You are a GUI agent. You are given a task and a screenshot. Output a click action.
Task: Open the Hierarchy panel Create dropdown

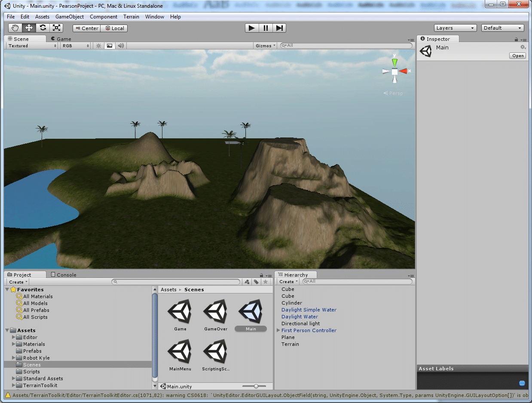point(288,282)
